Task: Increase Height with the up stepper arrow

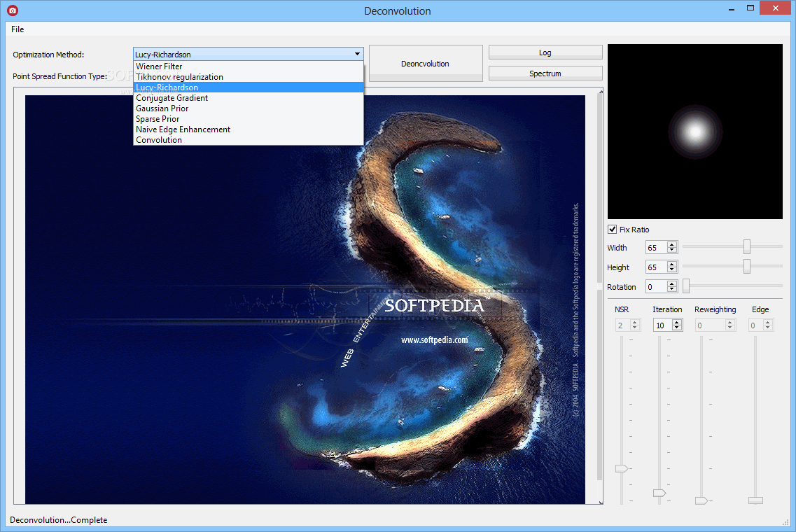Action: [x=672, y=264]
